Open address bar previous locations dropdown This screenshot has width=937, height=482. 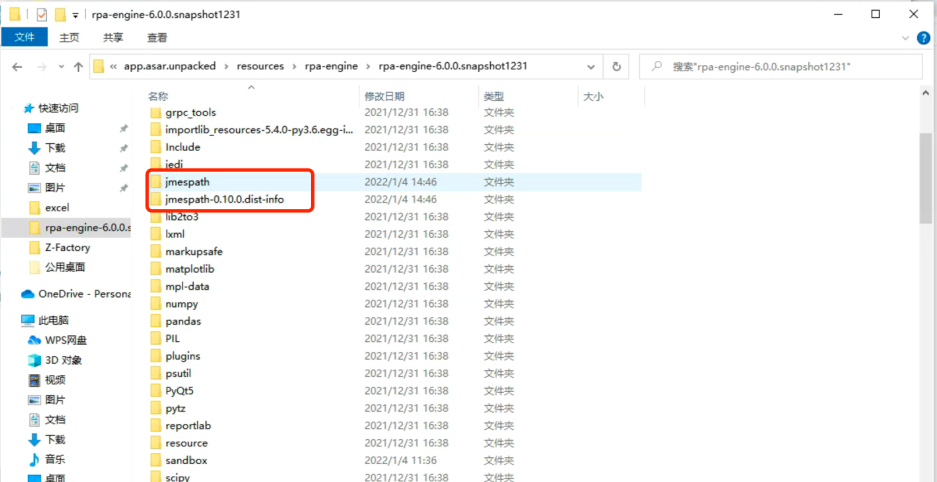591,67
